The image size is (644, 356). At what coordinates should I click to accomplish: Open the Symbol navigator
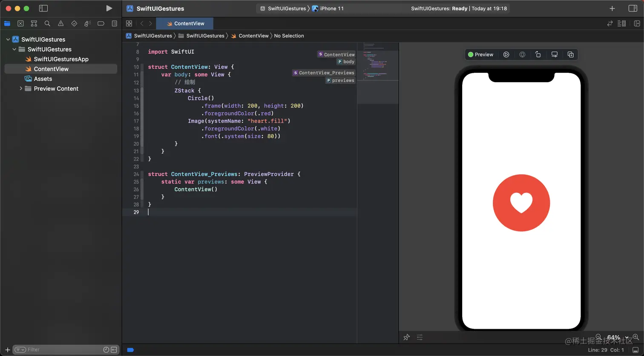(x=34, y=23)
